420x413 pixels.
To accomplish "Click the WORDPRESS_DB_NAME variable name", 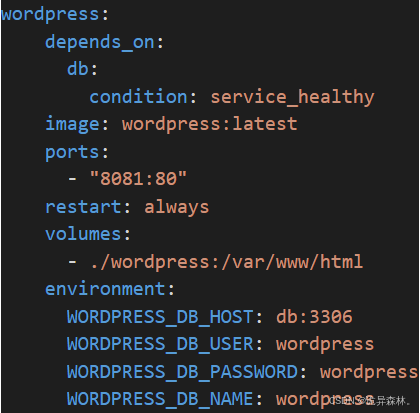I will [x=160, y=400].
